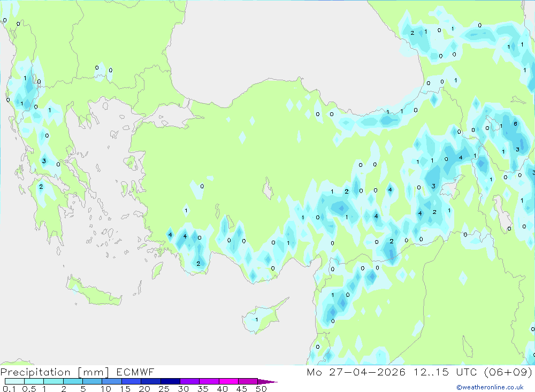
Task: Click the '50' legend scale label
Action: click(261, 389)
